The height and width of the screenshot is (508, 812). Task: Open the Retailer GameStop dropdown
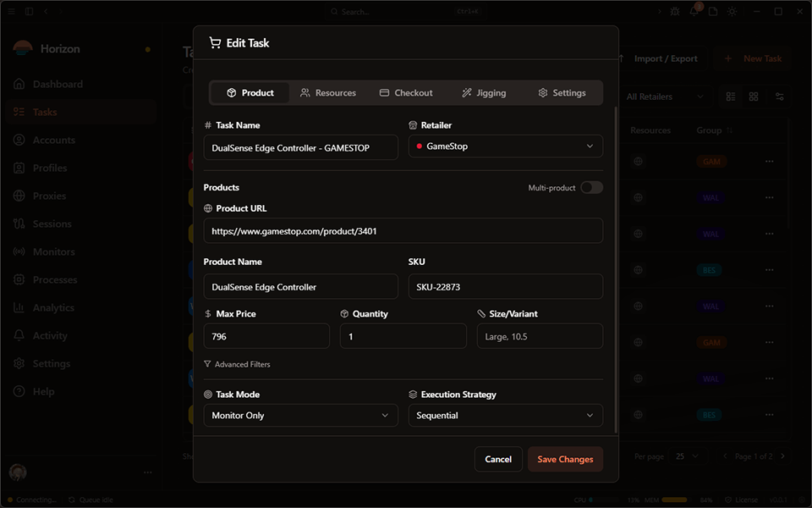[x=506, y=146]
